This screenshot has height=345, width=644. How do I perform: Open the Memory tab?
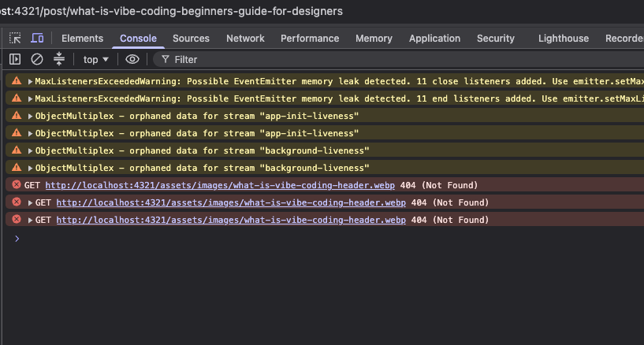pos(374,38)
